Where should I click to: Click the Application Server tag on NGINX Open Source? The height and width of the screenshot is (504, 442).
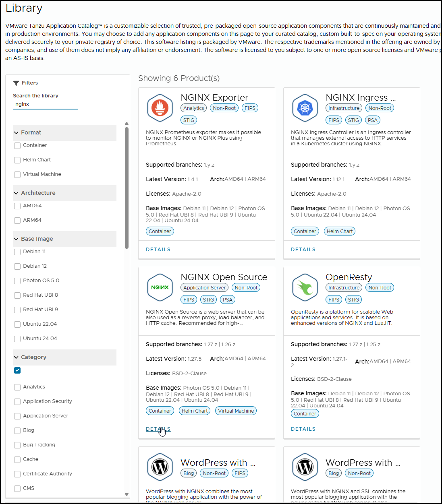pos(204,288)
